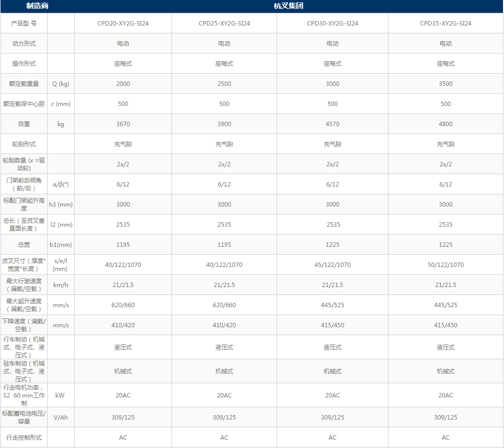Click the 标配蓄电池电压/容量 row label

(x=23, y=417)
